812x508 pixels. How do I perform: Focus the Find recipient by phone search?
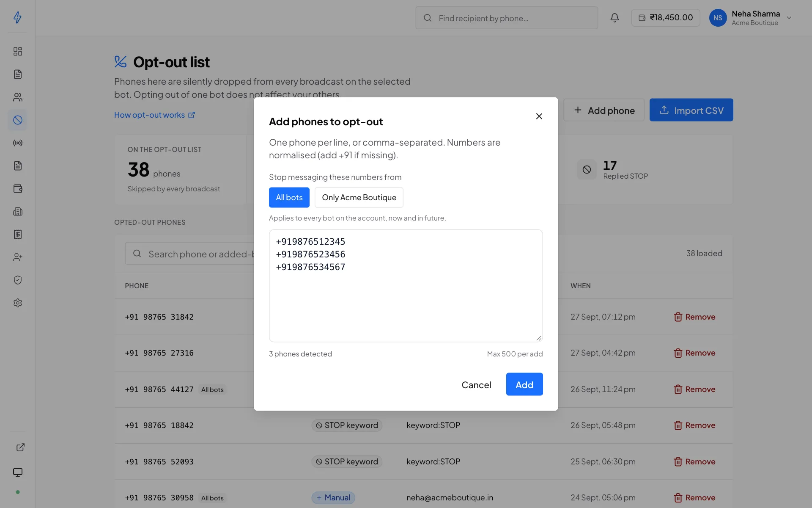pos(507,18)
